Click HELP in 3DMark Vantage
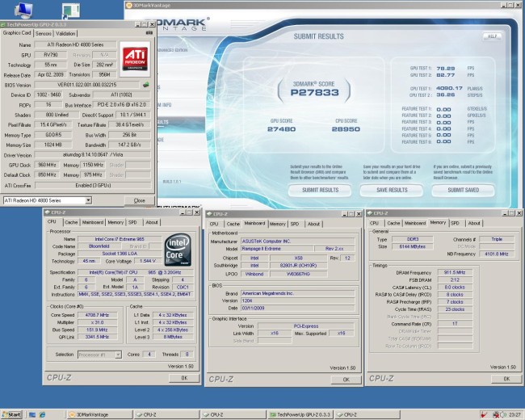The height and width of the screenshot is (420, 525). click(492, 36)
